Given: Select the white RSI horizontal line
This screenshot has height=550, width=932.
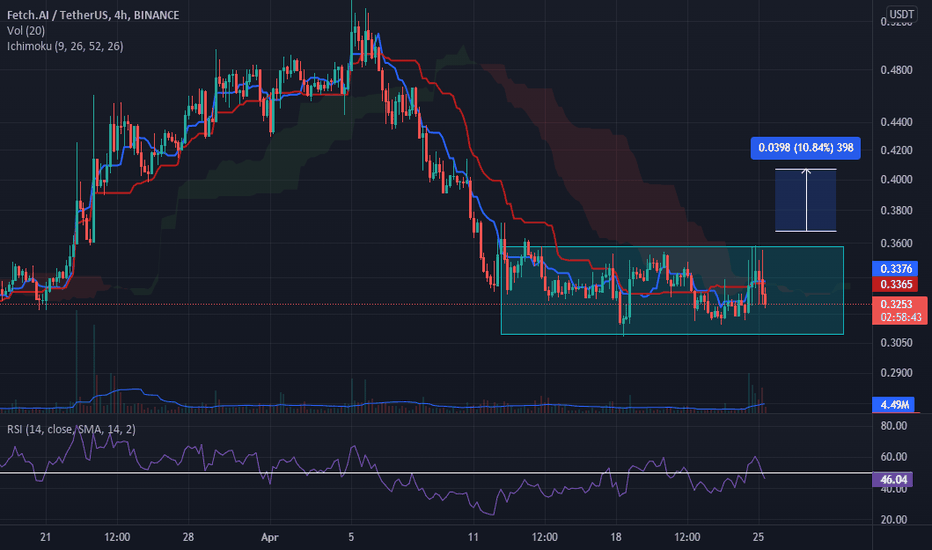Looking at the screenshot, I should [436, 473].
